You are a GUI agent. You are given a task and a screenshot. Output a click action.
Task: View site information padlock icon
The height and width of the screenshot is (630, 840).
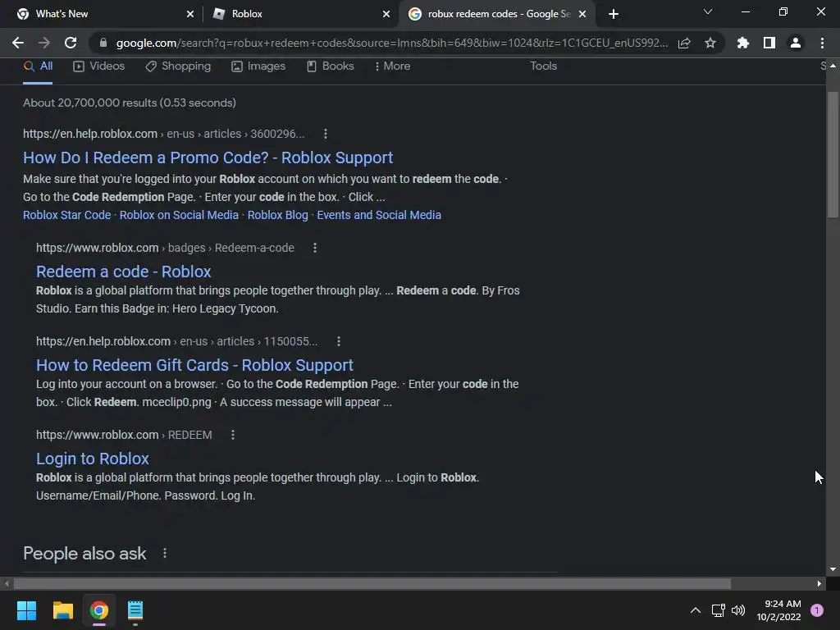(103, 43)
